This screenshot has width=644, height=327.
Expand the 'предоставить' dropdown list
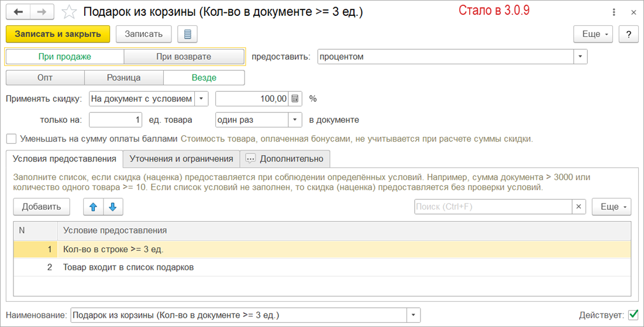coord(580,57)
